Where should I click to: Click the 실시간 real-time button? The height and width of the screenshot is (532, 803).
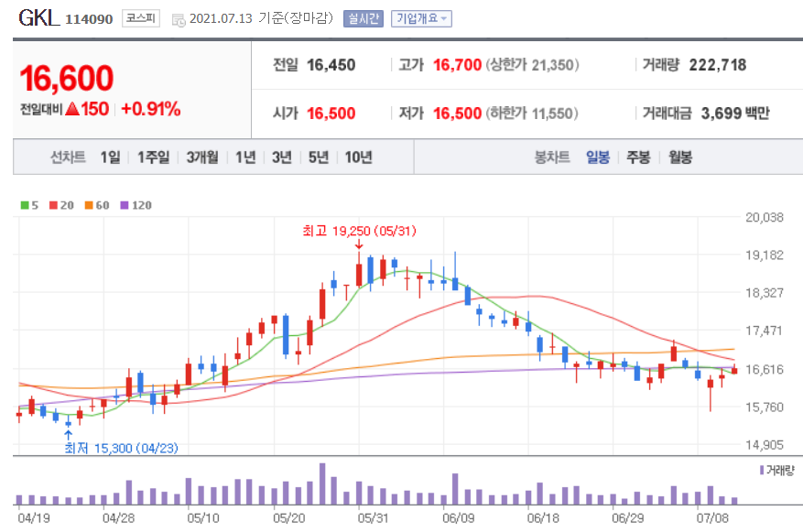pos(364,19)
